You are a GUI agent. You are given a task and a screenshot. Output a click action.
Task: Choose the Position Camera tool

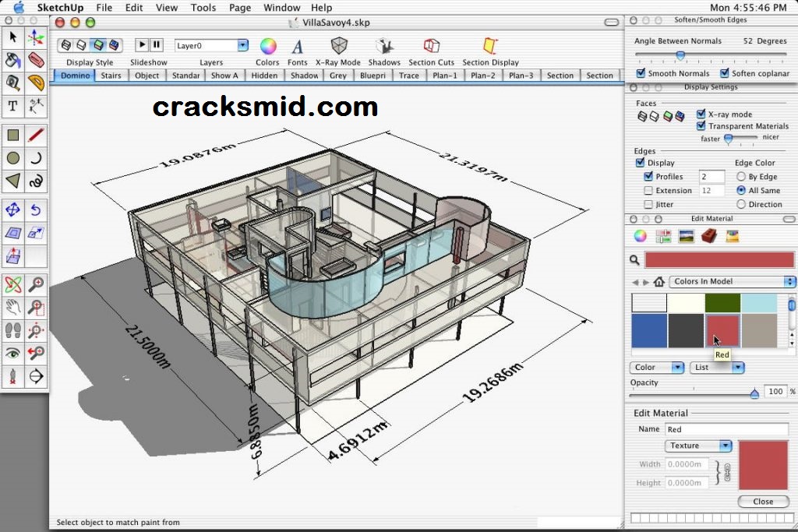click(13, 376)
